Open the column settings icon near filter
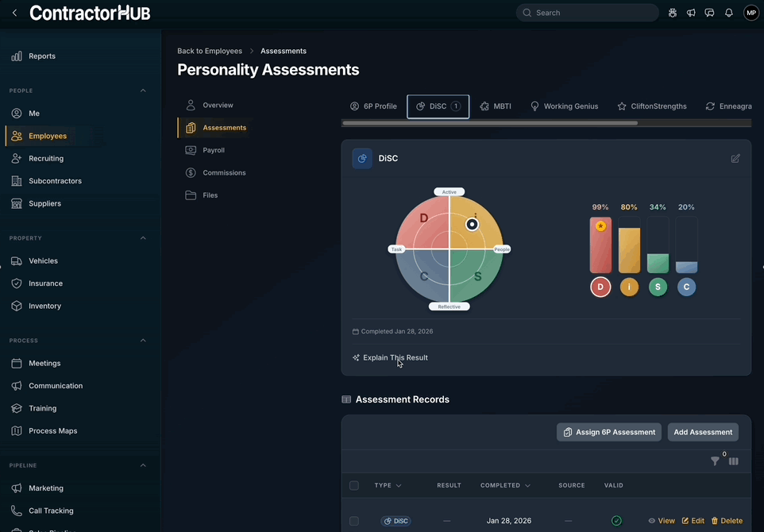 (x=733, y=461)
